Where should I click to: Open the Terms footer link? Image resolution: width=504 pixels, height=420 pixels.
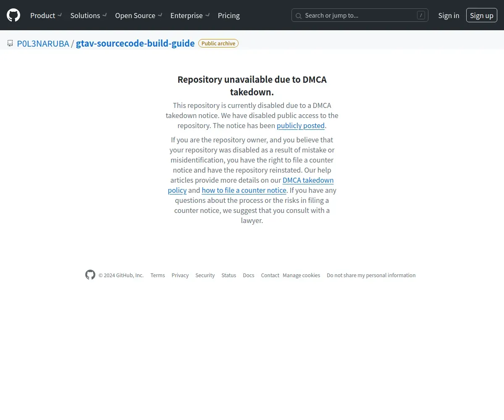pos(157,276)
